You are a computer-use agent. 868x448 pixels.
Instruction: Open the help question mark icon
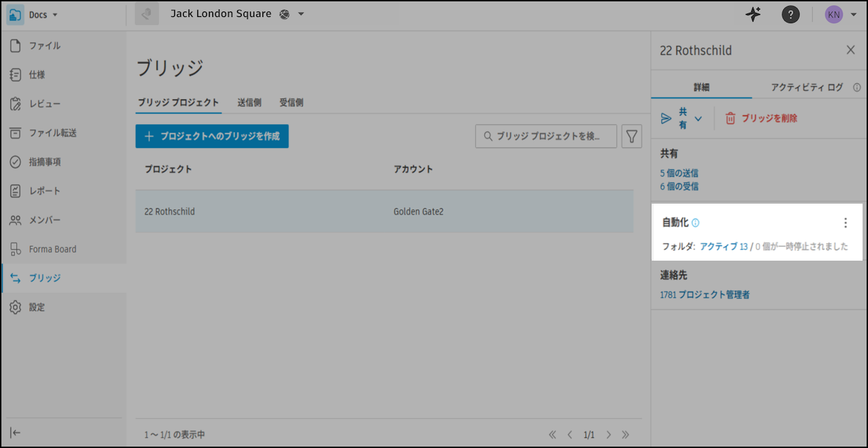pyautogui.click(x=790, y=14)
